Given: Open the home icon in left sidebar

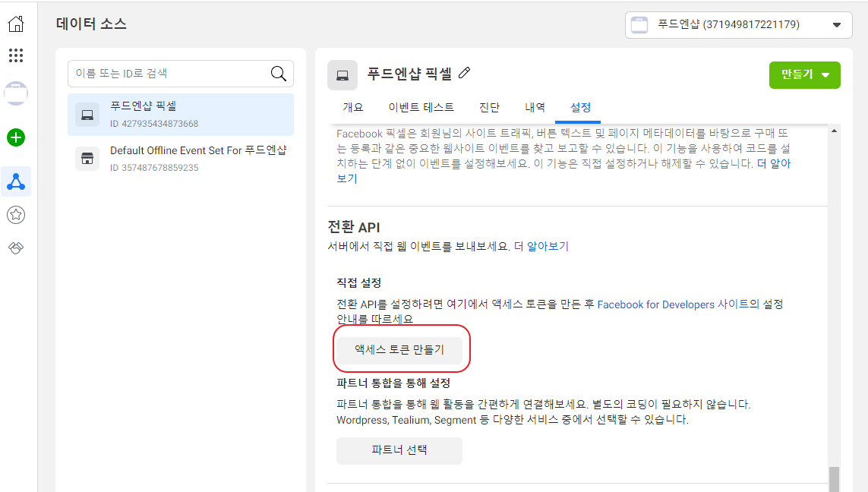Looking at the screenshot, I should pyautogui.click(x=16, y=24).
